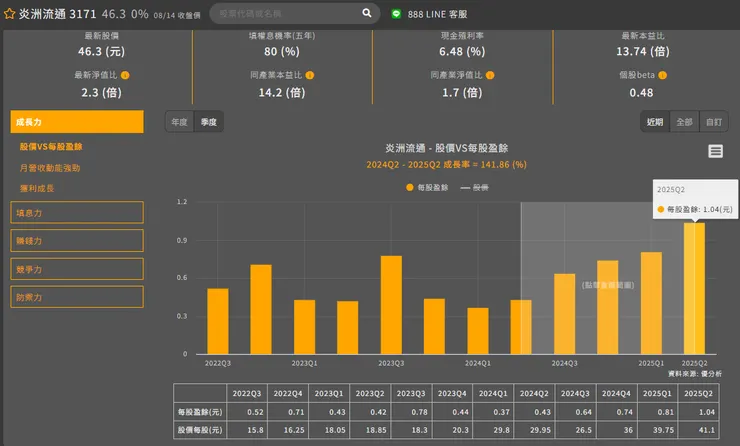Open 888 LINE 客服 link
This screenshot has width=740, height=446.
437,14
